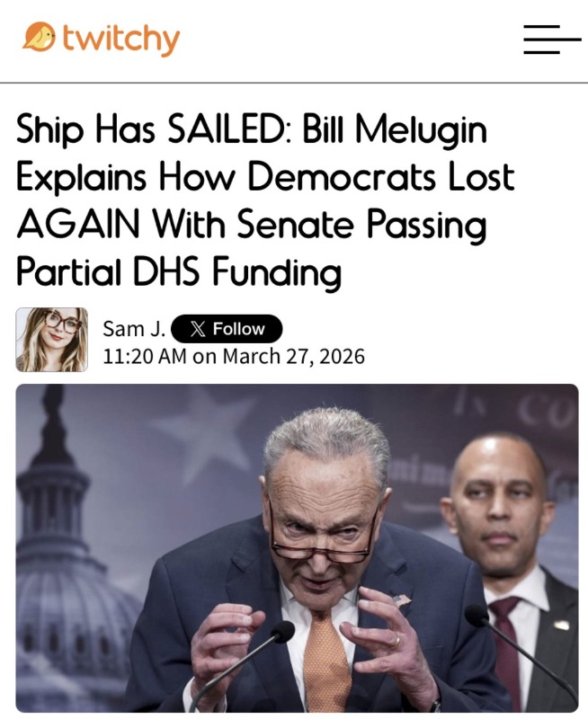Open Sam J.'s author avatar photo
This screenshot has width=588, height=719.
point(52,340)
